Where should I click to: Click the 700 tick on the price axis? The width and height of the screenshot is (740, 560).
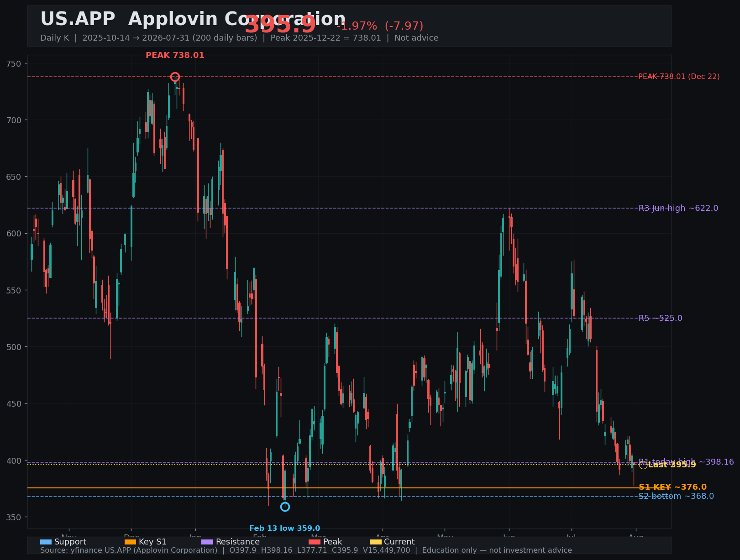(14, 120)
